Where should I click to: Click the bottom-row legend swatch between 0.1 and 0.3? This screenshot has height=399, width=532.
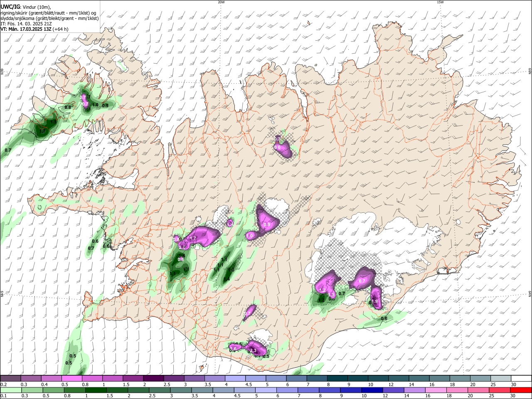[x=11, y=390]
